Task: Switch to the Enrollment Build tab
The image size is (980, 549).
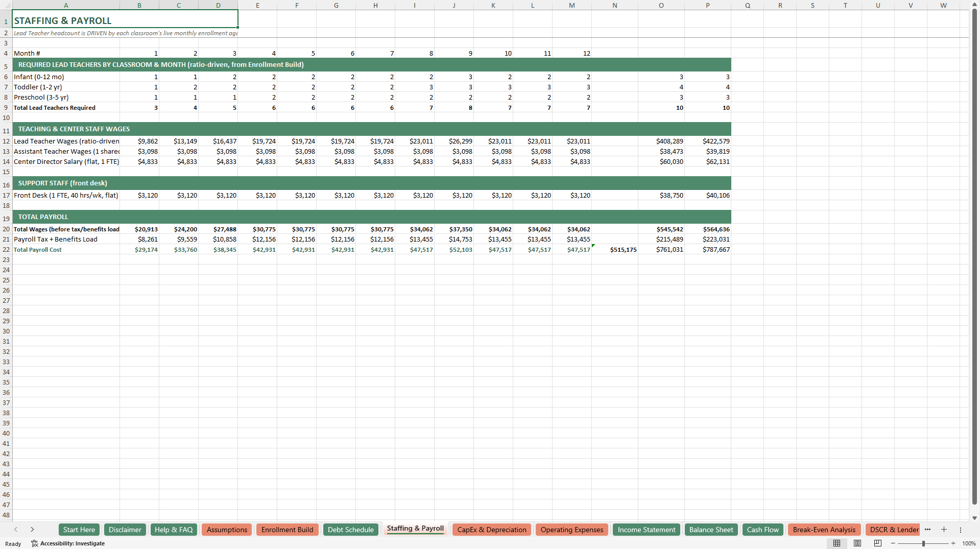Action: 287,530
